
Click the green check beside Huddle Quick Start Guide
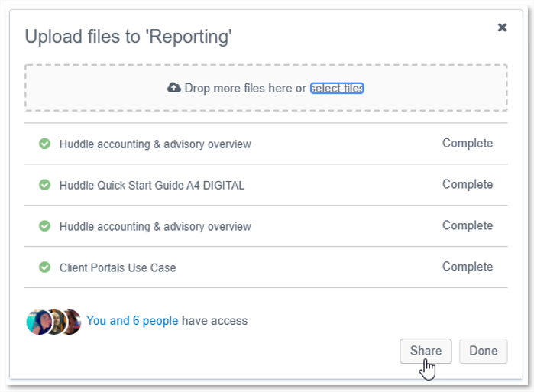44,185
